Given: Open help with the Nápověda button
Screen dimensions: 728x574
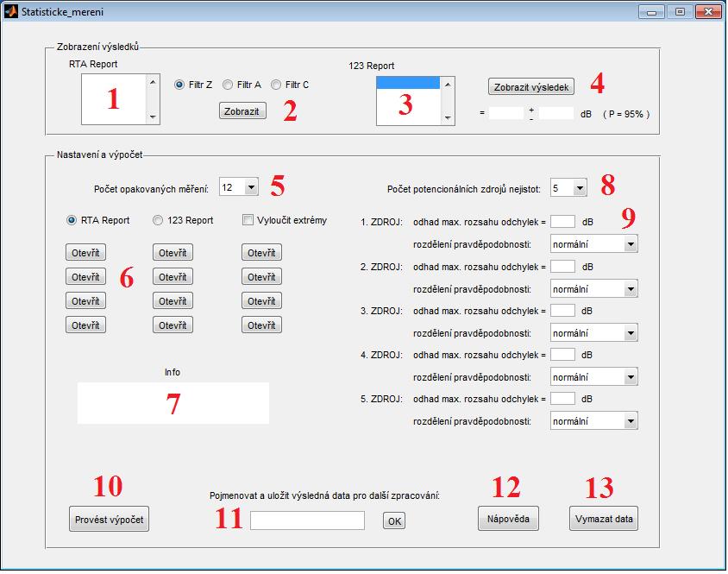Looking at the screenshot, I should click(x=508, y=519).
